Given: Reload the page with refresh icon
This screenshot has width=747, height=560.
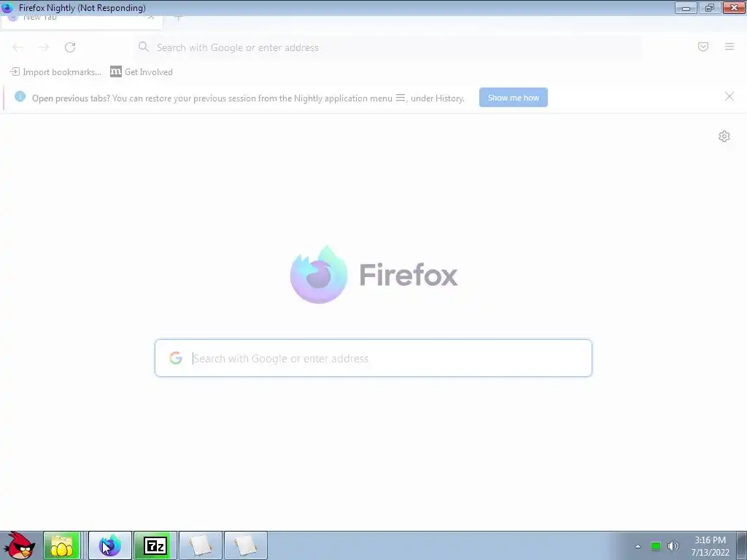Looking at the screenshot, I should point(70,47).
